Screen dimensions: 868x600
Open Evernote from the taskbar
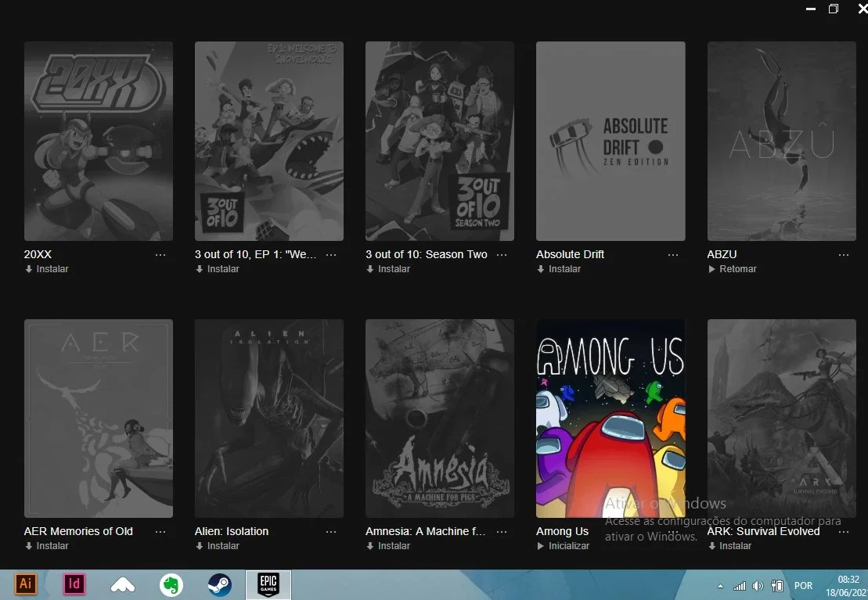[x=171, y=584]
